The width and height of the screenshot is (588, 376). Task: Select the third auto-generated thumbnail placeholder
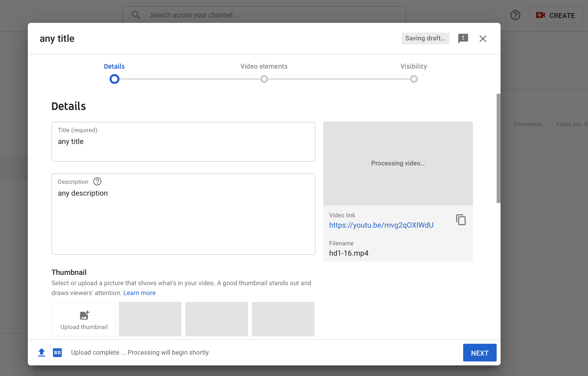(283, 319)
